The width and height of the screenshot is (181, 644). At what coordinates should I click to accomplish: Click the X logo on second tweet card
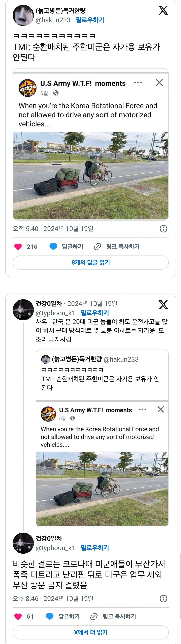pyautogui.click(x=163, y=305)
